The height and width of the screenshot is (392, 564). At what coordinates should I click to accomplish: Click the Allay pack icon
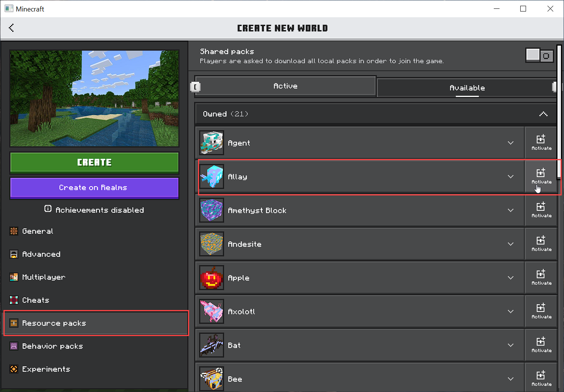[212, 177]
